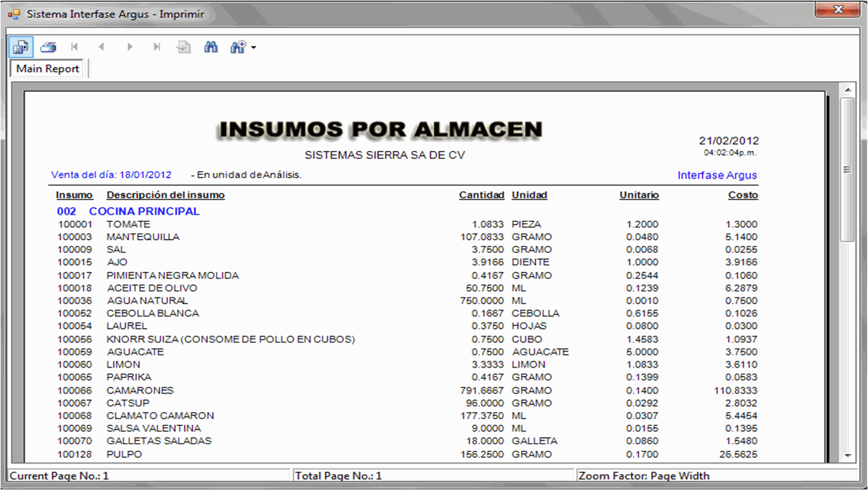Select the Main Report tab
Screen dimensions: 868x490
[x=48, y=68]
